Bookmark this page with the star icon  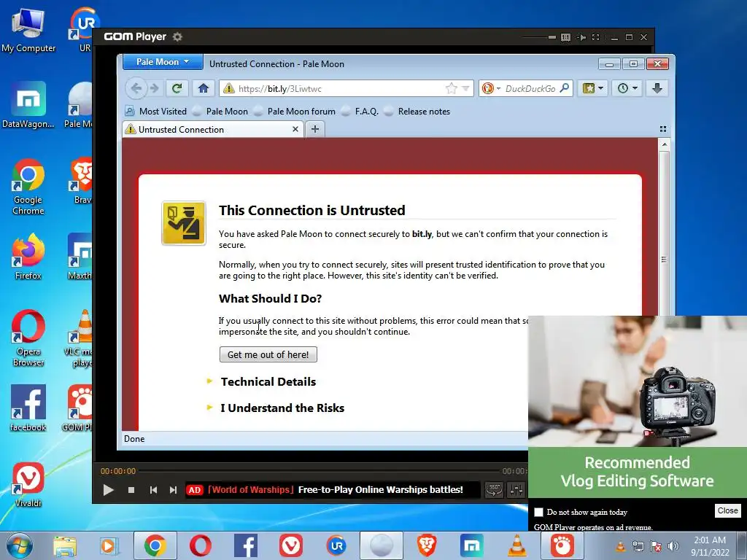[x=451, y=88]
